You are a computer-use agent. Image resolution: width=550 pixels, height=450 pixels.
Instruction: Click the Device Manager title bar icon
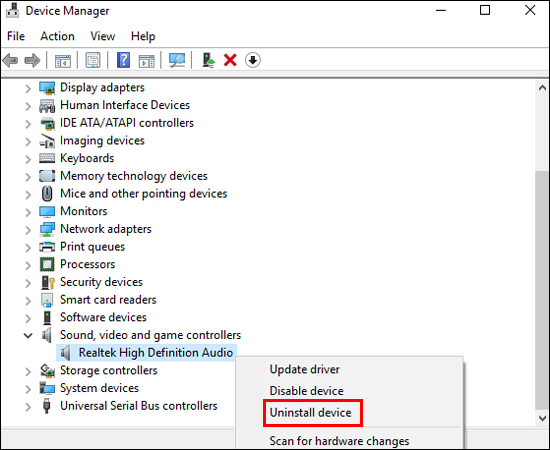coord(12,10)
